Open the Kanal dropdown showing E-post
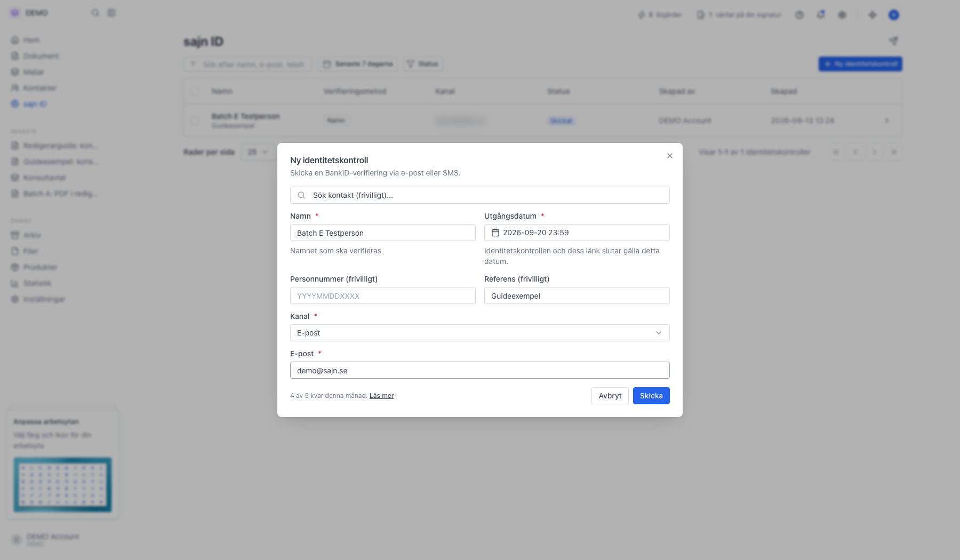The width and height of the screenshot is (960, 560). click(480, 333)
